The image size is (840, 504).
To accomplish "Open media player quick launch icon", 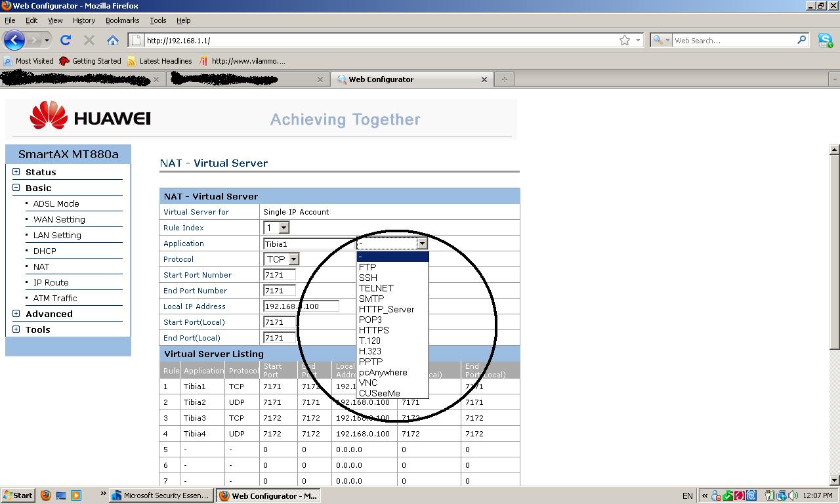I will pyautogui.click(x=76, y=495).
